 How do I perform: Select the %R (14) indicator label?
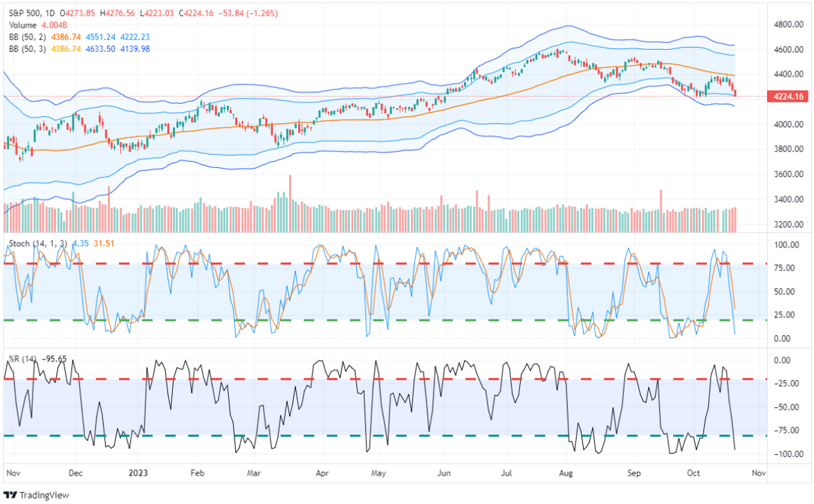[x=23, y=360]
